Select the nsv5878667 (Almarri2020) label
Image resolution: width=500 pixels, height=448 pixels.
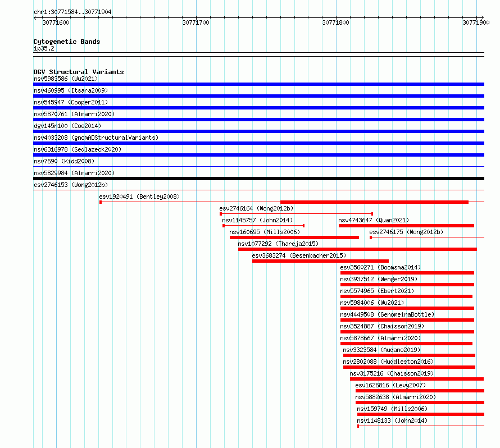click(380, 338)
